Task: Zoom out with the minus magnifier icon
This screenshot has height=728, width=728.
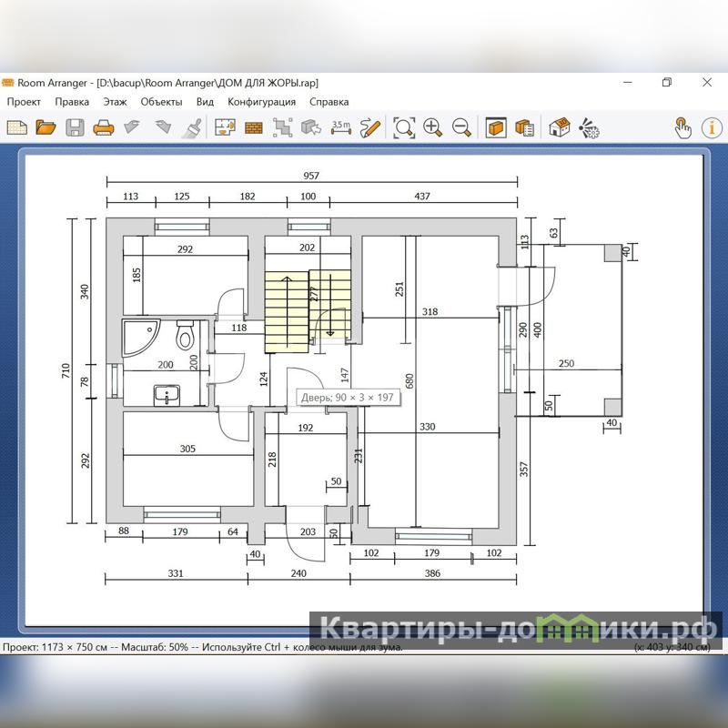Action: (x=461, y=127)
